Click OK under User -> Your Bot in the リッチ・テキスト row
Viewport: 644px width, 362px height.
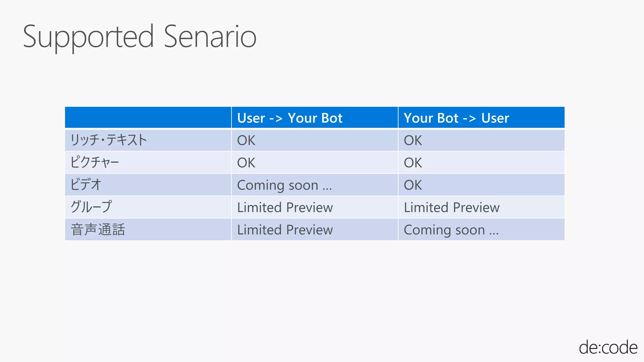(246, 140)
